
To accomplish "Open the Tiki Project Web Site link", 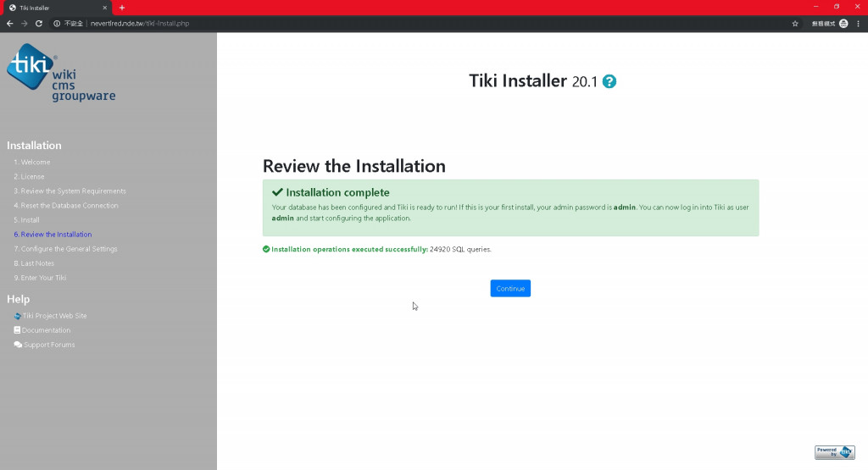I will 54,316.
